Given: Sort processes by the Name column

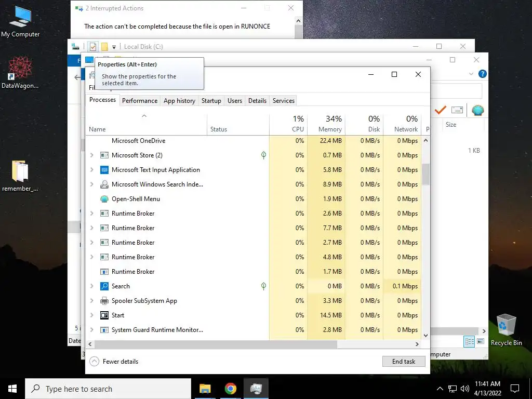Looking at the screenshot, I should [146, 125].
